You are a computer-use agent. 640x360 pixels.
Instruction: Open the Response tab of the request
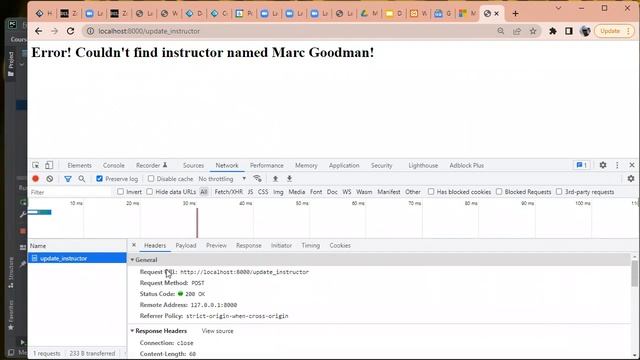[x=249, y=245]
